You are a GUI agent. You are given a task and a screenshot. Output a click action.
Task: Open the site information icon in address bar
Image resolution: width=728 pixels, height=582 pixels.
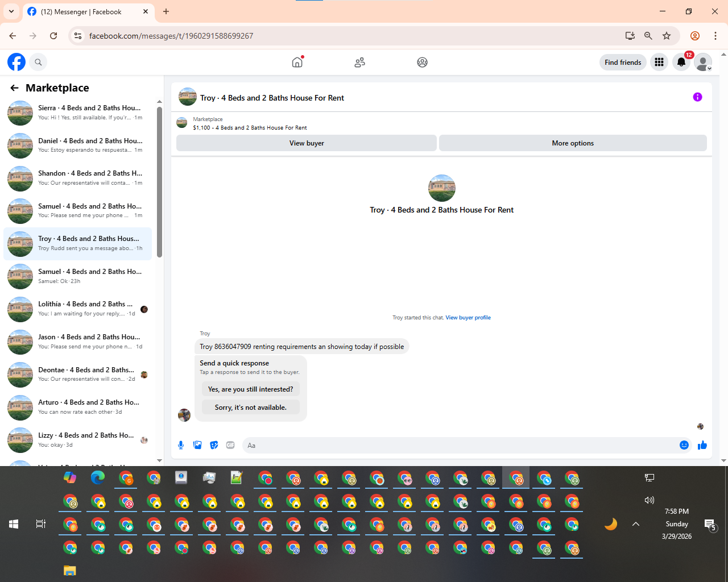click(x=78, y=36)
